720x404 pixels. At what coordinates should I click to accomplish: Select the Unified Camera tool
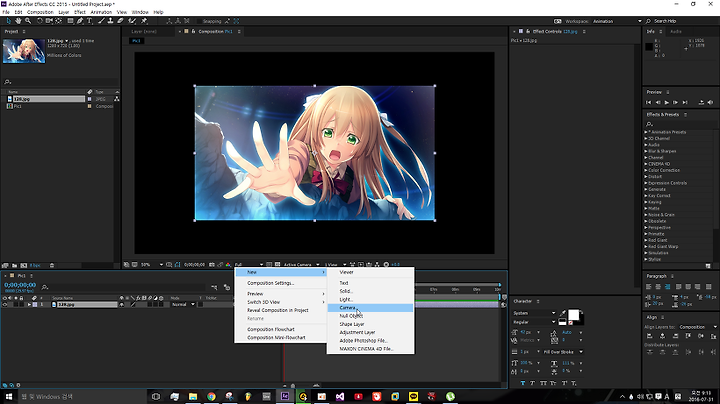tap(49, 21)
